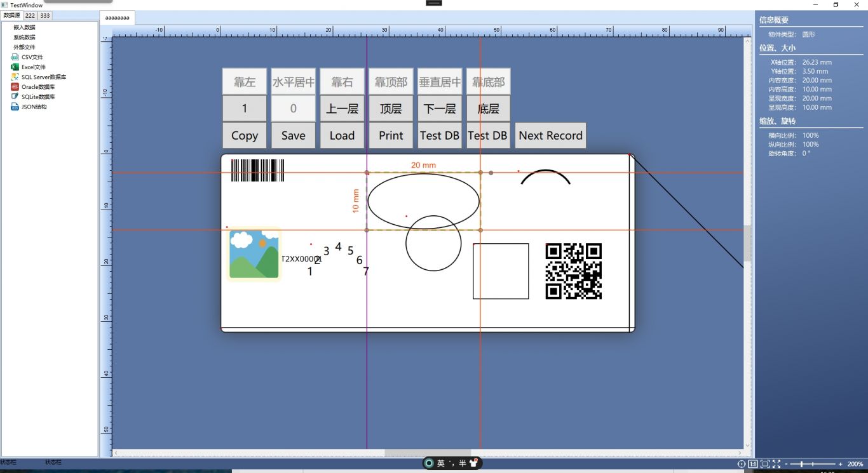This screenshot has width=868, height=473.
Task: Click the Load button
Action: tap(342, 135)
